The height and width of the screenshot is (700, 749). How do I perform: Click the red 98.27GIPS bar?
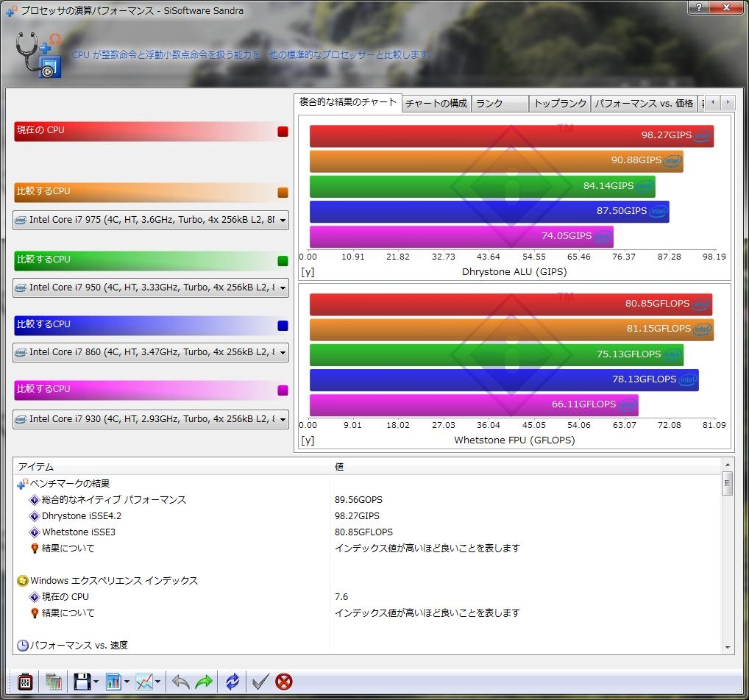[511, 136]
